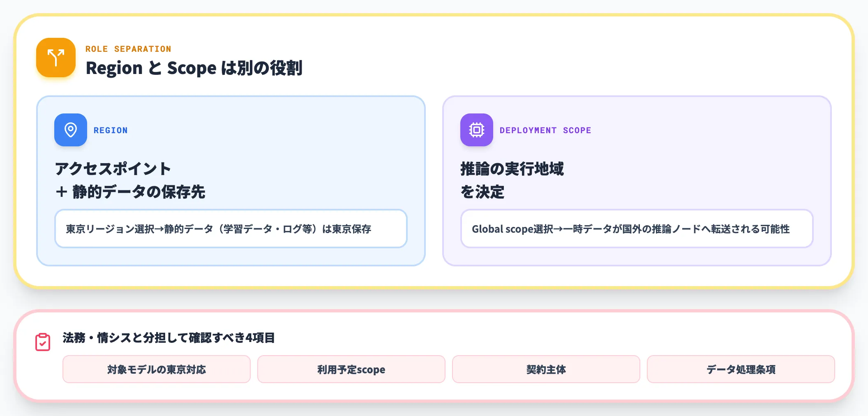Click the purple chip Deployment Scope icon
The height and width of the screenshot is (416, 868).
point(477,130)
